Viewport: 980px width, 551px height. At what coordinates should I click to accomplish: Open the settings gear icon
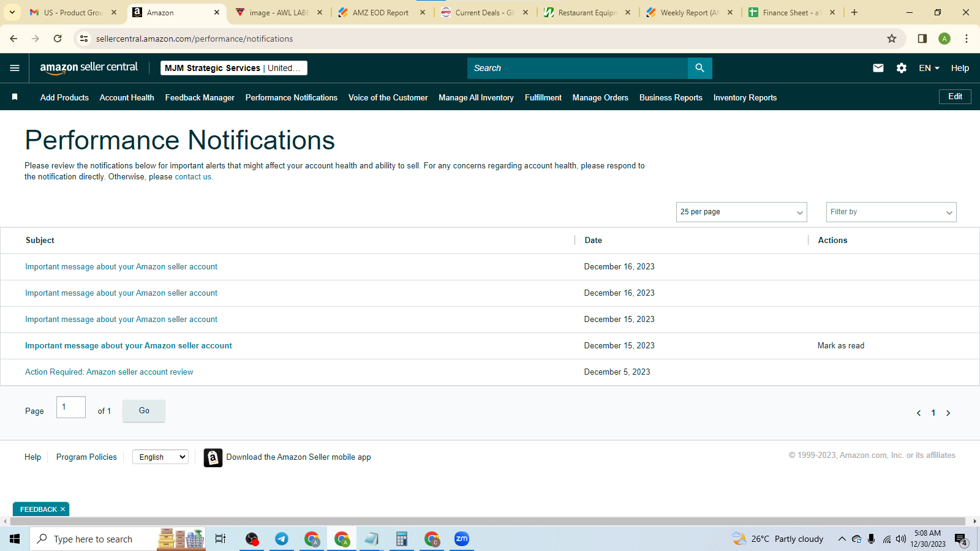click(x=901, y=68)
